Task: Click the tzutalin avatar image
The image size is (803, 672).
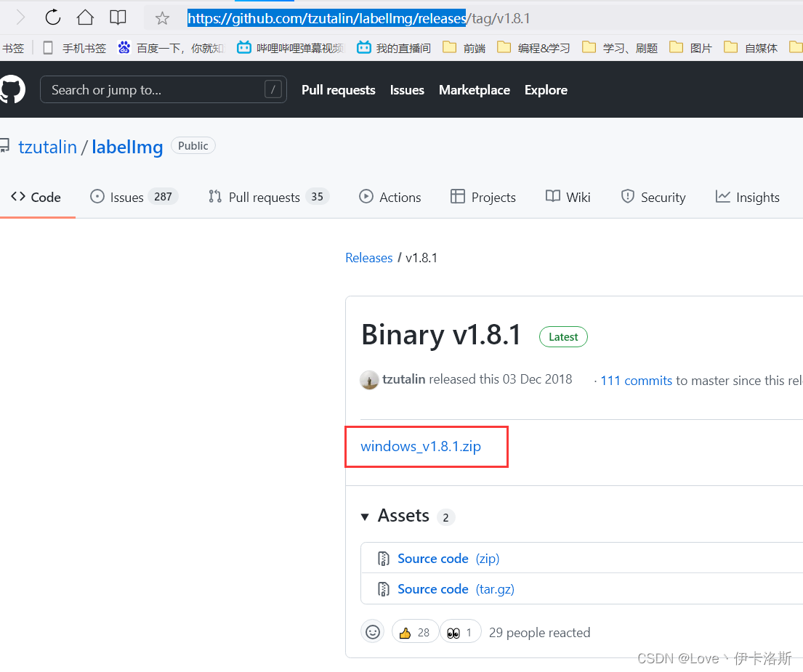Action: (x=369, y=380)
